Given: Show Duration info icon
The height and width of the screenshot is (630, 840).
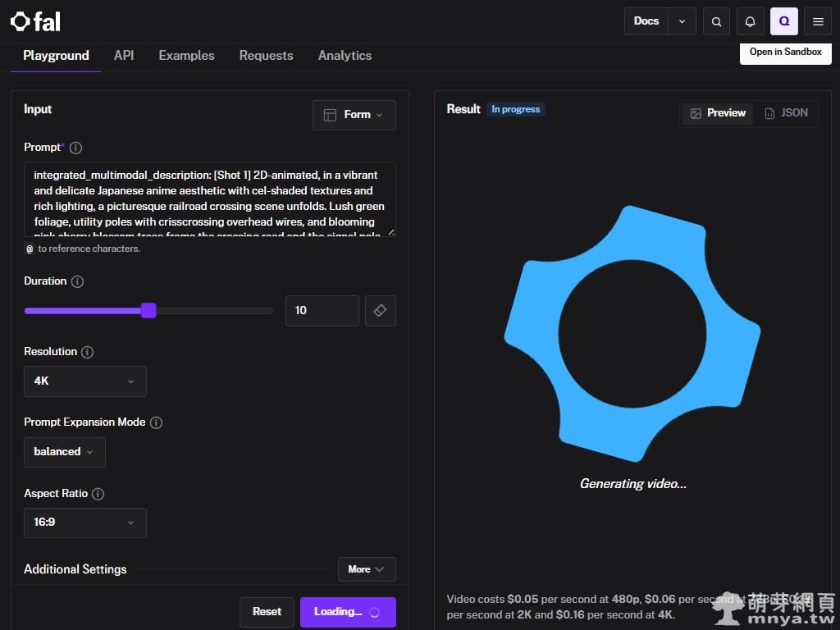Looking at the screenshot, I should pos(77,281).
